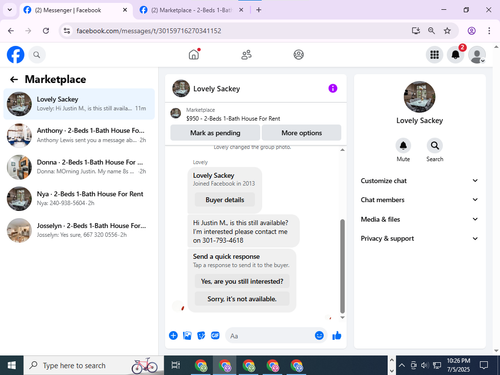Open Buyer details button

tap(225, 200)
